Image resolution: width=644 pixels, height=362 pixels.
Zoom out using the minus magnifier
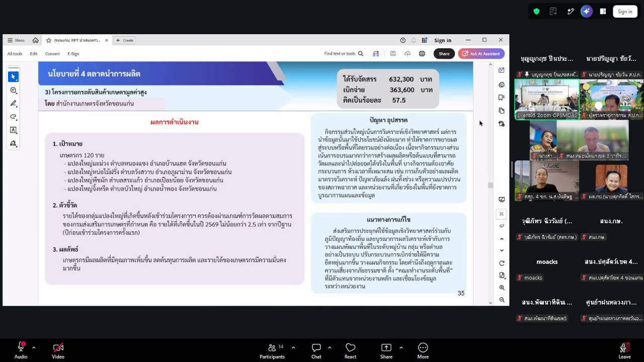tap(502, 300)
